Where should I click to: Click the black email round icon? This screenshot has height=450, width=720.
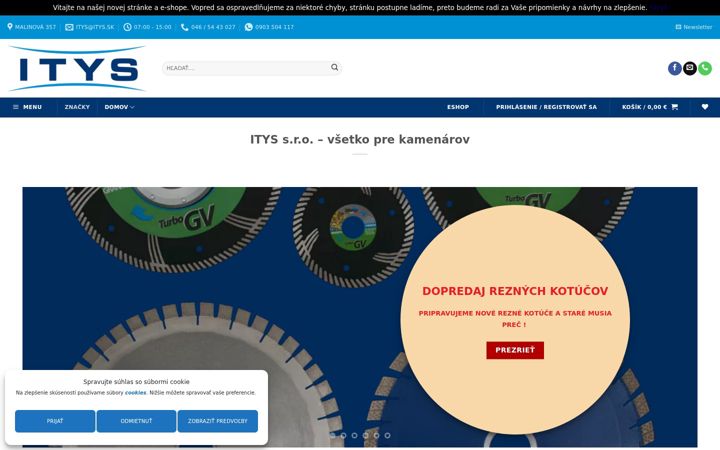click(x=690, y=68)
